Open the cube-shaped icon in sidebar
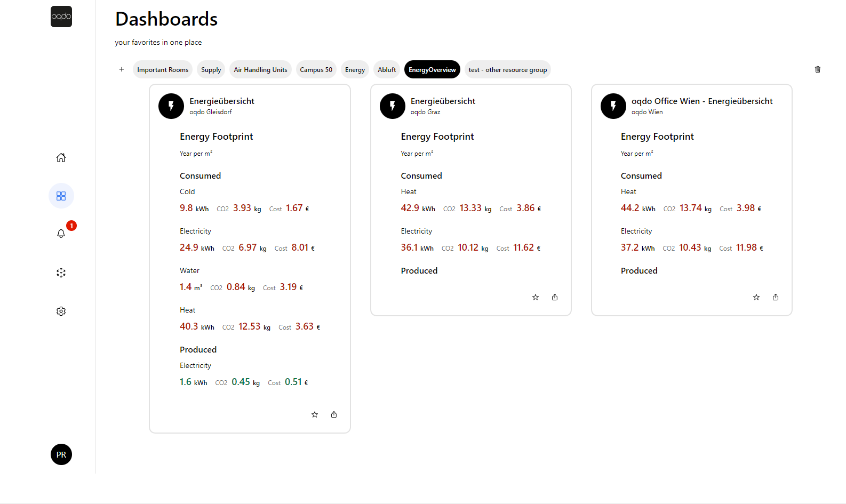Screen dimensions: 846x504 click(x=61, y=273)
